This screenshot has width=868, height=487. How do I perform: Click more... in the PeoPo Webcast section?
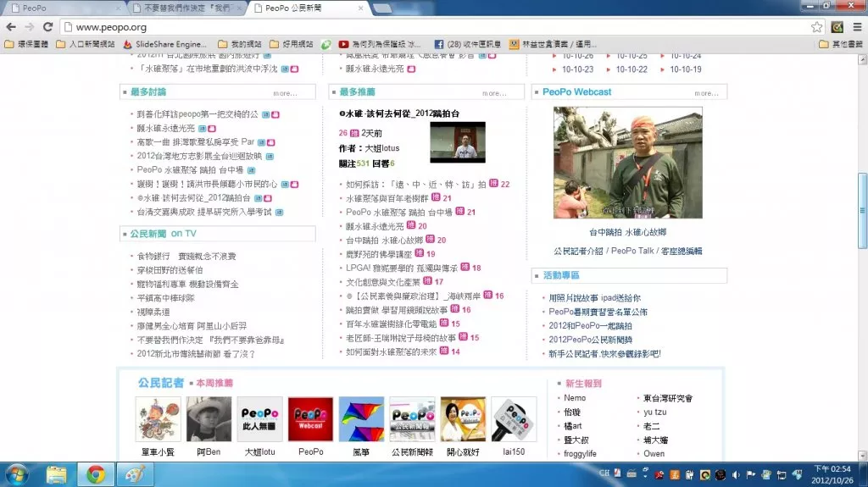point(706,93)
